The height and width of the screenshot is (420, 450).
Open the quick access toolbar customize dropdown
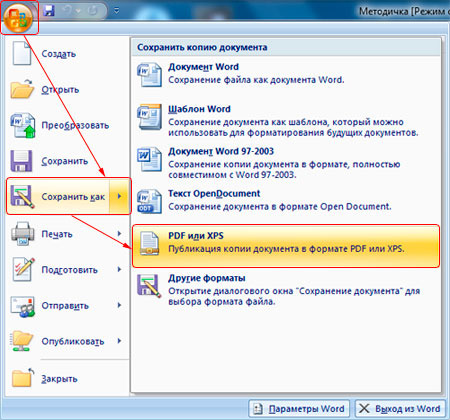click(x=116, y=11)
